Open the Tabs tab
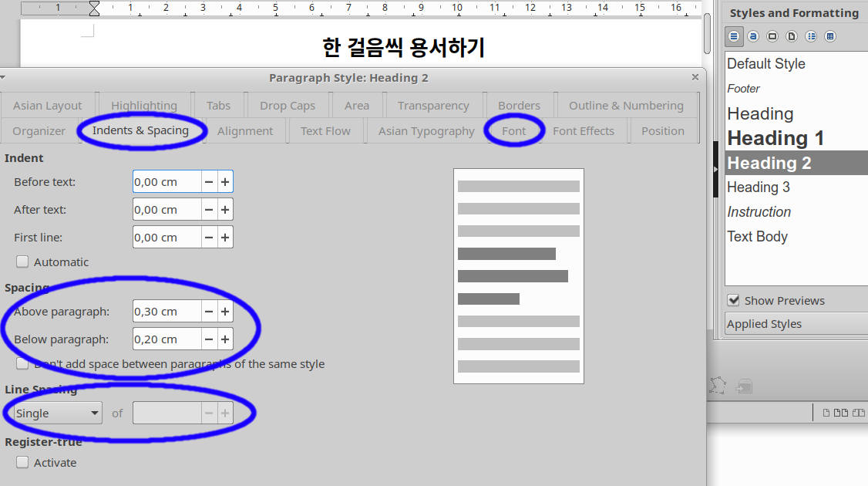Viewport: 868px width, 486px height. 218,105
